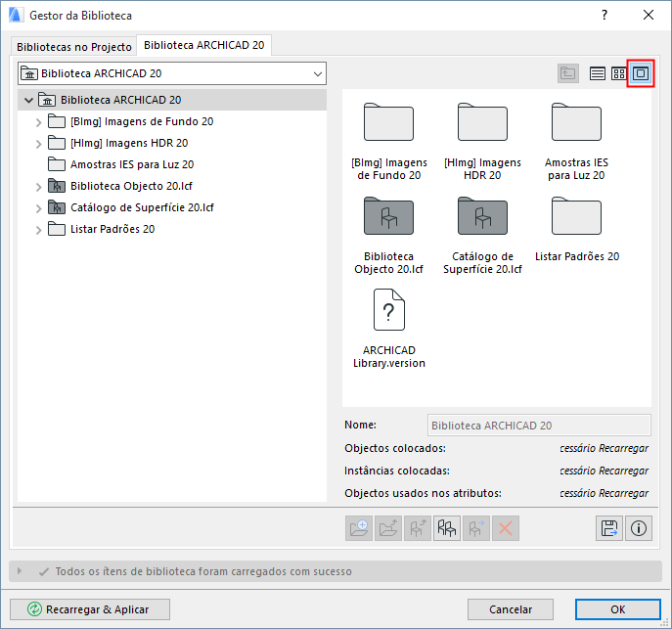
Task: Expand Biblioteca Objecto 20.lcf tree node
Action: tap(38, 187)
